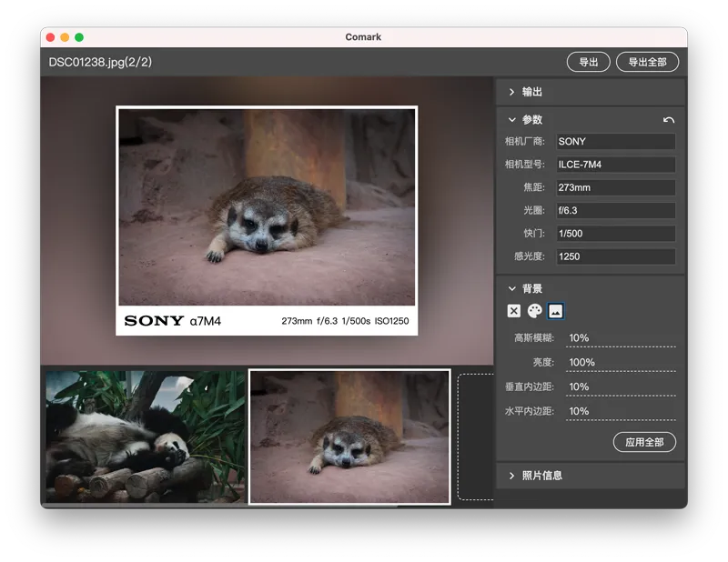
Task: Adjust the 水平内边距 slider at 10%
Action: (621, 412)
